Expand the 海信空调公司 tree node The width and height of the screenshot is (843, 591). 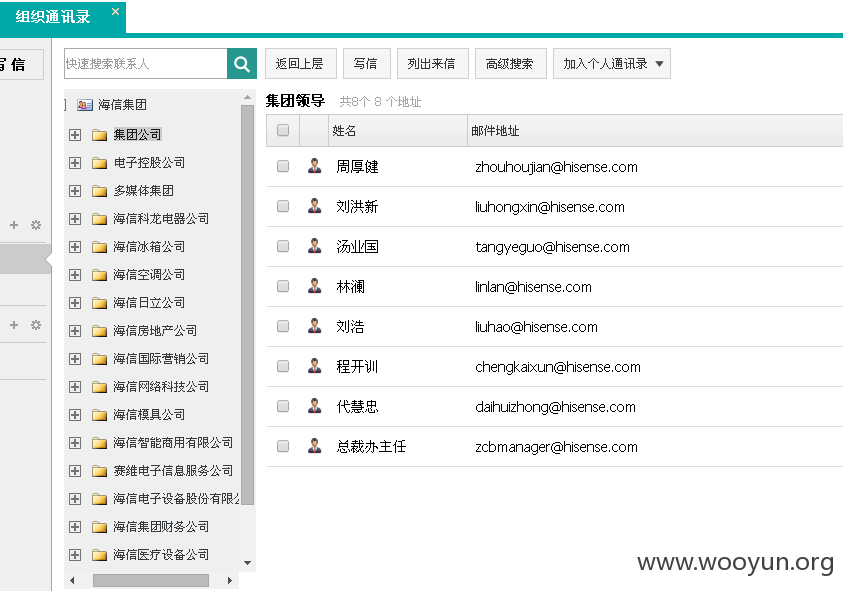coord(75,275)
